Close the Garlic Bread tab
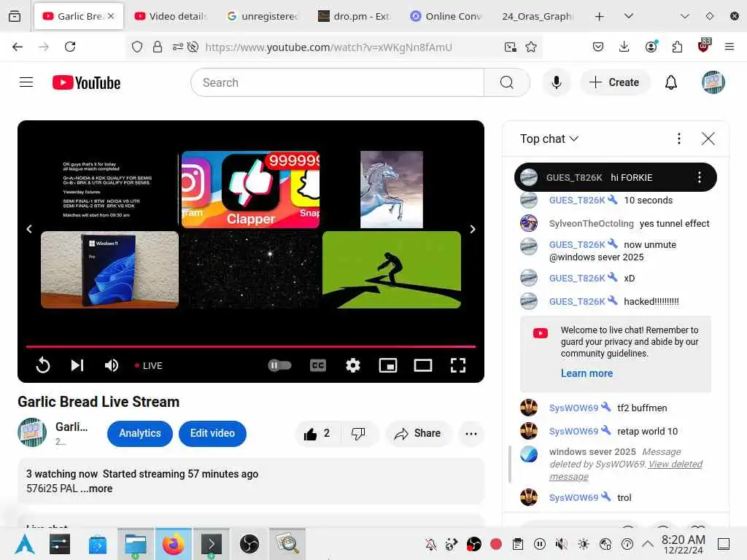The image size is (747, 560). coord(111,16)
